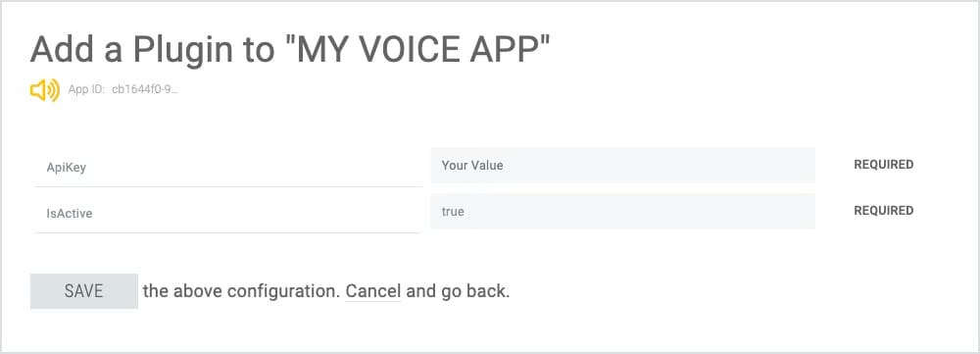Focus the IsActive parameter name field
Screen dimensions: 980x354
(228, 213)
